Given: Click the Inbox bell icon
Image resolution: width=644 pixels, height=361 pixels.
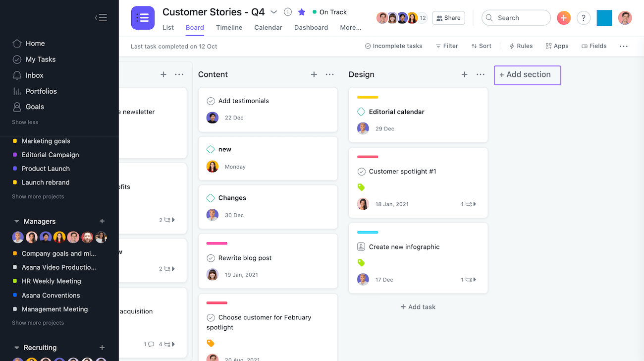Looking at the screenshot, I should tap(17, 75).
